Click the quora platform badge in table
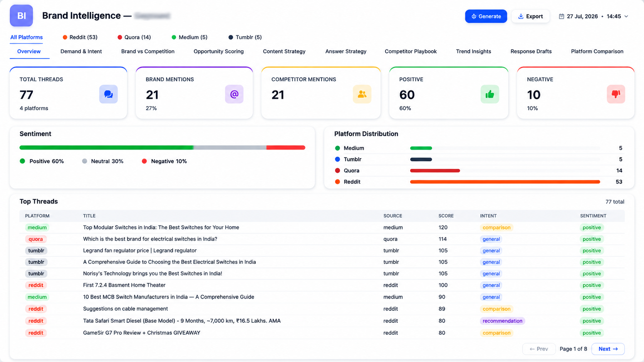This screenshot has width=644, height=362. [36, 239]
